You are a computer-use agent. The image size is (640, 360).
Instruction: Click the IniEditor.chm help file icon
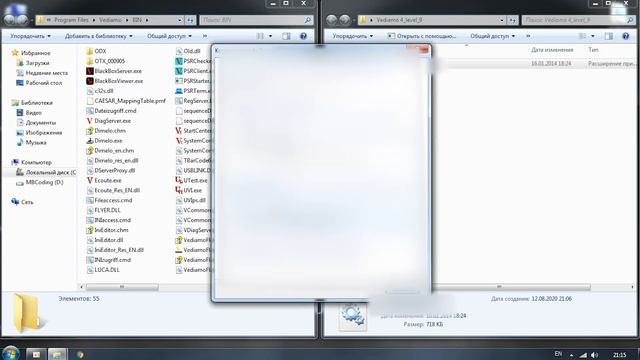(x=90, y=230)
